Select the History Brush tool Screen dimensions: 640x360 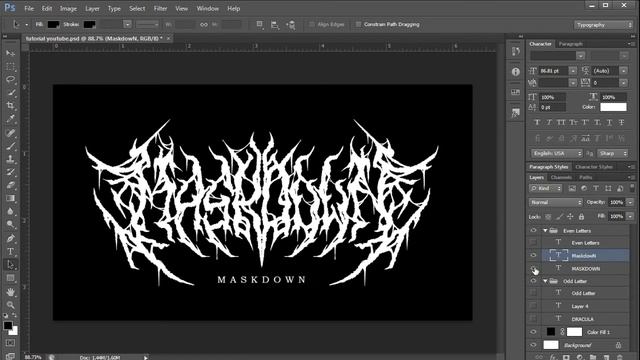(x=11, y=172)
